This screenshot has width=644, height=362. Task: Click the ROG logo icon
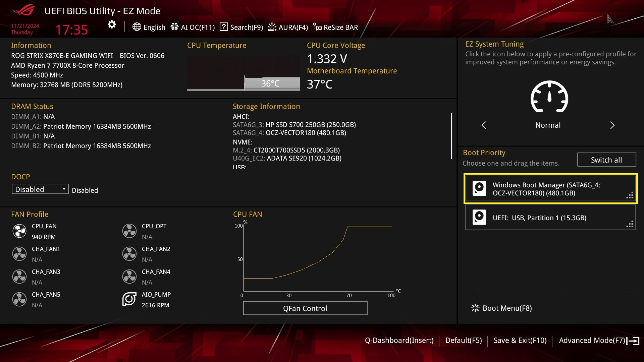(x=23, y=10)
